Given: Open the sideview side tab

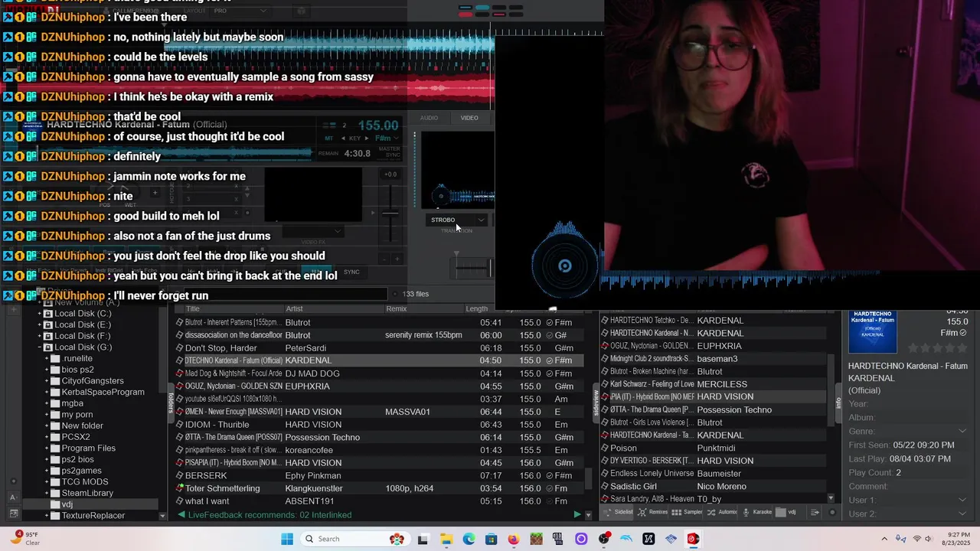Looking at the screenshot, I should [x=596, y=403].
